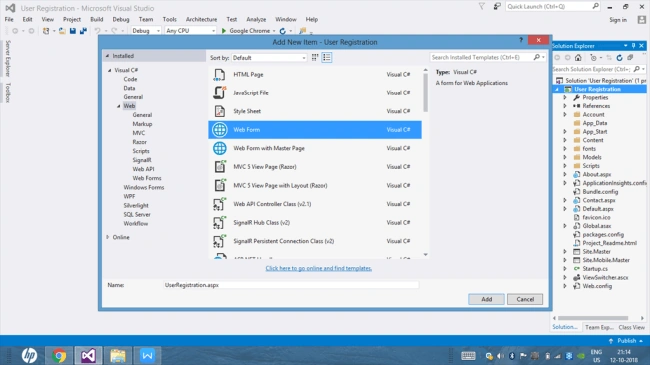The height and width of the screenshot is (365, 650).
Task: Open the Debug configuration dropdown
Action: (x=146, y=31)
